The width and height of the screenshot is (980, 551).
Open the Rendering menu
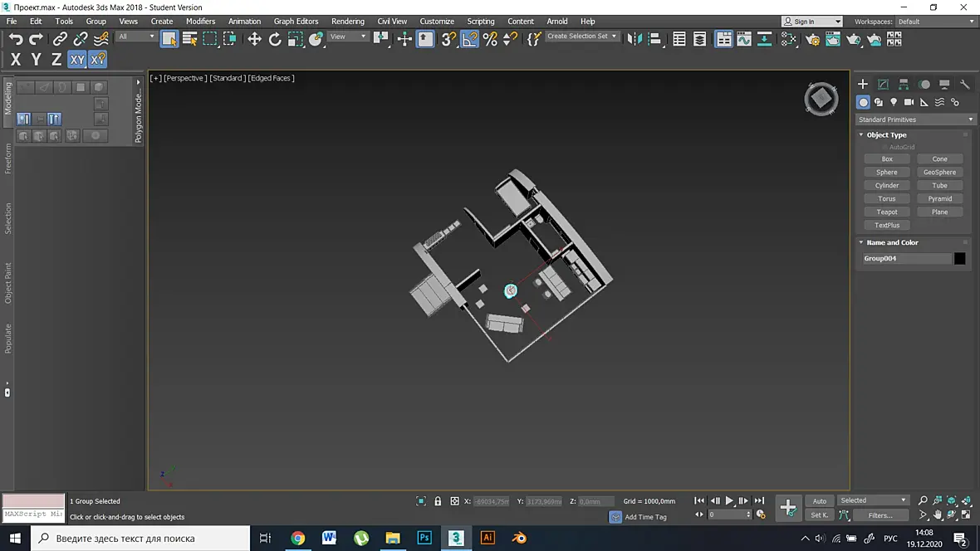(347, 22)
